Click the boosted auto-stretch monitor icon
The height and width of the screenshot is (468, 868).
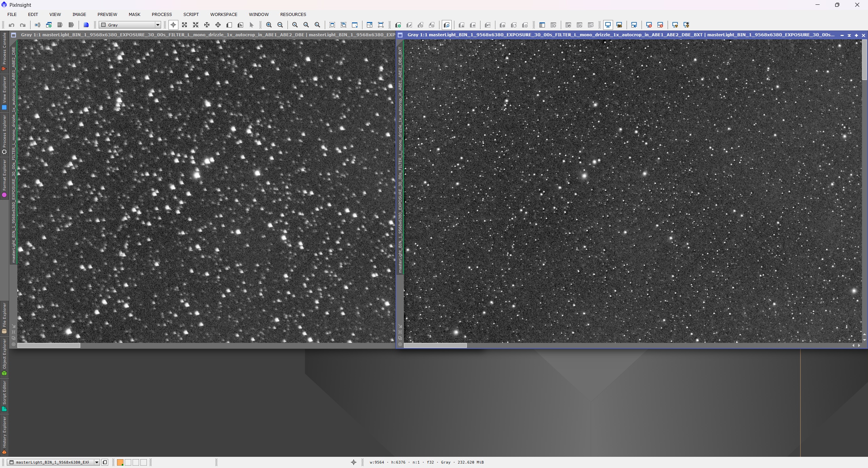(686, 25)
